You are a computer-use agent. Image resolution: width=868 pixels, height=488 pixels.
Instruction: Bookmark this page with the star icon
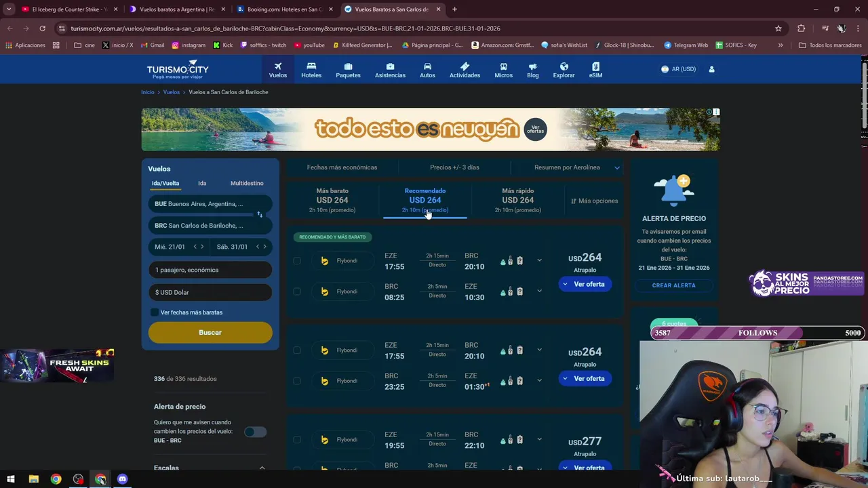pyautogui.click(x=778, y=28)
